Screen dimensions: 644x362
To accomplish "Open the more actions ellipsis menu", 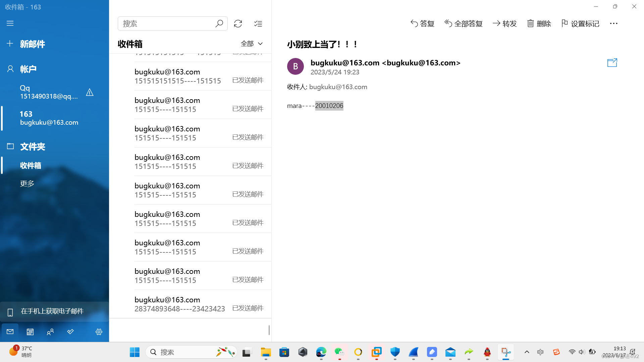I will [613, 23].
